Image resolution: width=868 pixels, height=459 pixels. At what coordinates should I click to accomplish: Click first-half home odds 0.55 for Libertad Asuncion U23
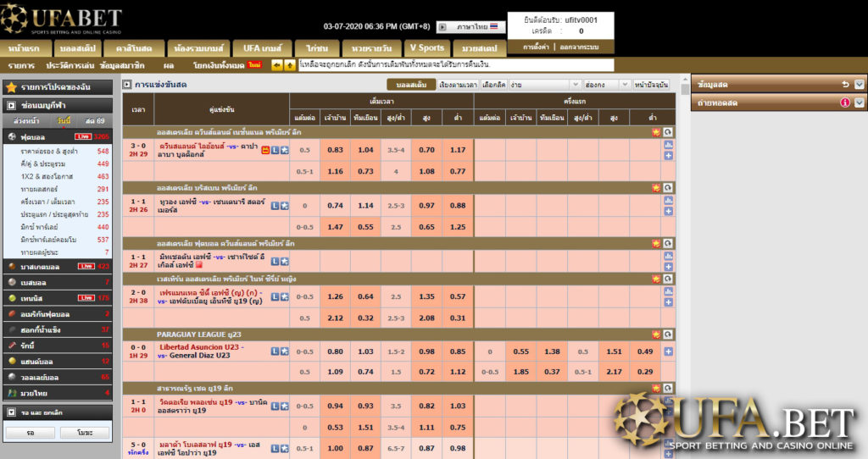(521, 351)
